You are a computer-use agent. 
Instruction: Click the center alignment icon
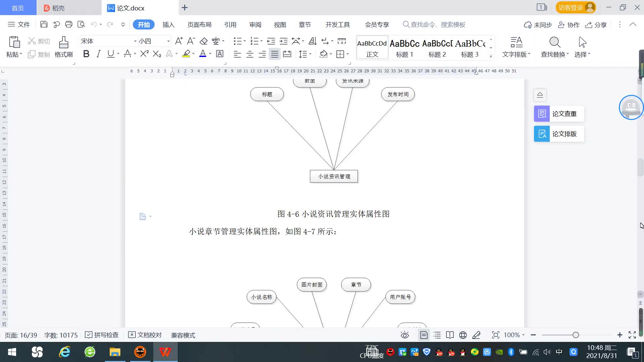pyautogui.click(x=250, y=54)
